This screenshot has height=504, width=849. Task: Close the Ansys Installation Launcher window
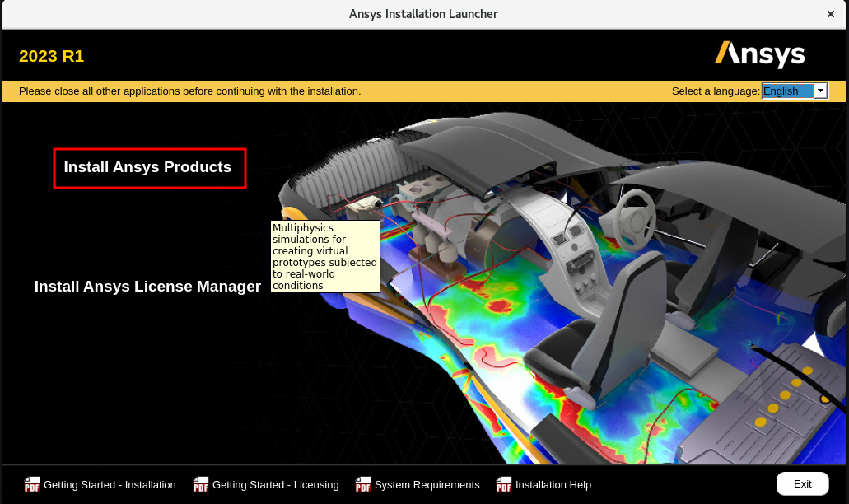pyautogui.click(x=831, y=14)
